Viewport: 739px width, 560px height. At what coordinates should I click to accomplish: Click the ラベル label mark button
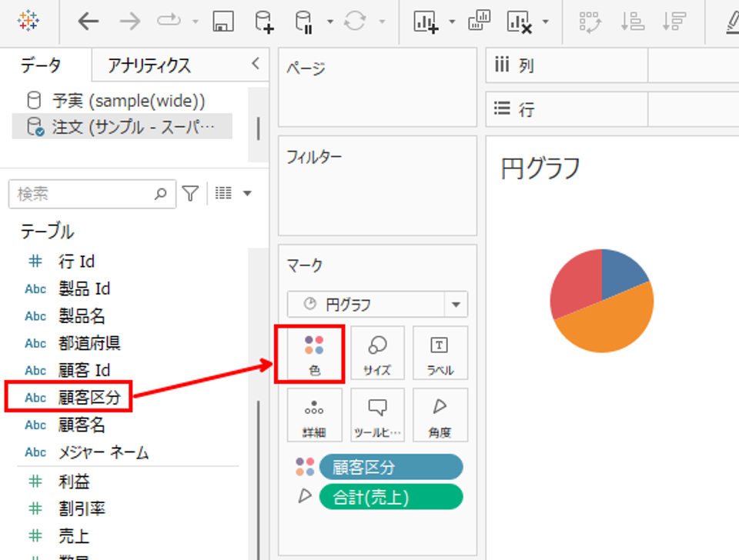coord(440,353)
